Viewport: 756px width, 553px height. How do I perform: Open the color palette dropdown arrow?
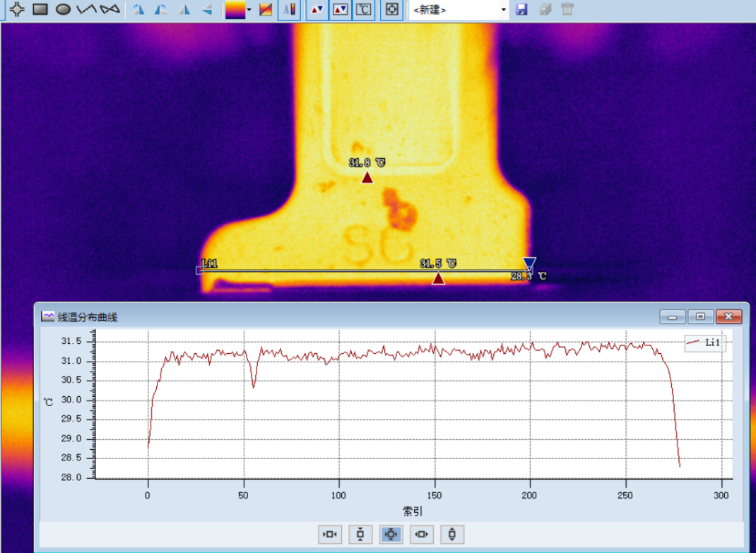click(249, 10)
